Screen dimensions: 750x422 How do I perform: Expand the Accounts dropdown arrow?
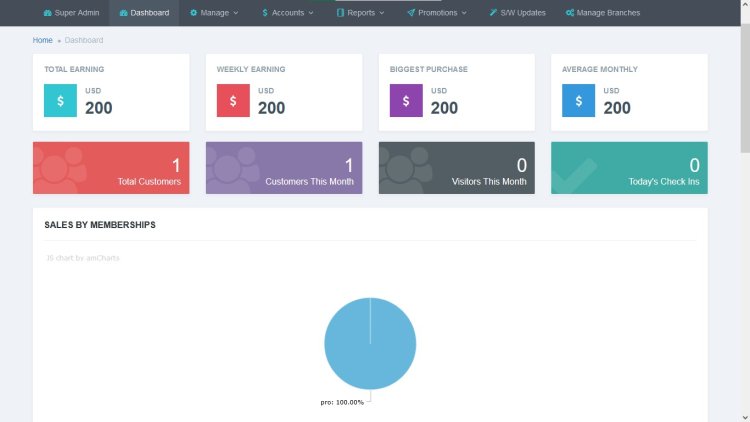pos(311,13)
